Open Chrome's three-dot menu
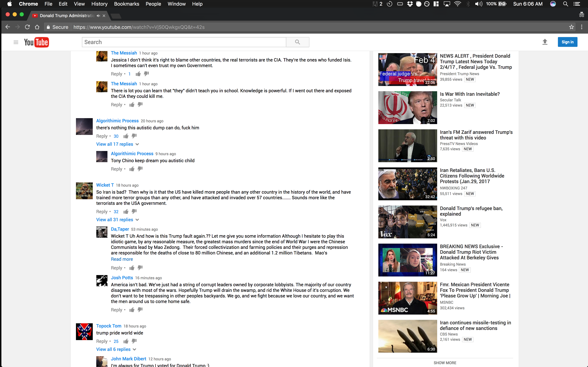 [x=582, y=27]
